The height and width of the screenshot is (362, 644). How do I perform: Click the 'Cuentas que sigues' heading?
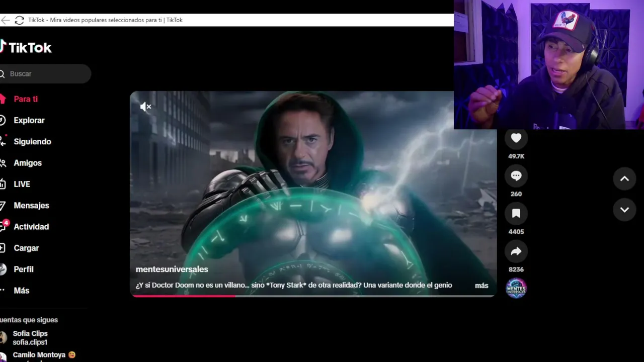click(x=29, y=320)
